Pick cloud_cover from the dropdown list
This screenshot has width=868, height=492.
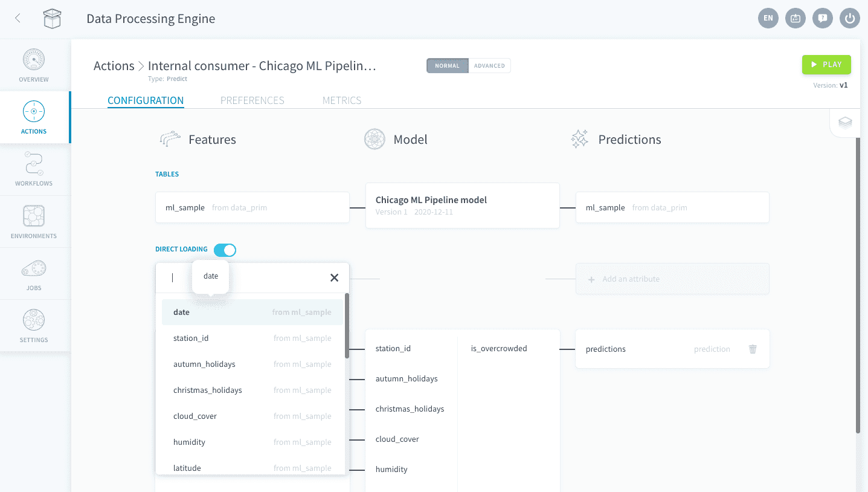coord(252,416)
